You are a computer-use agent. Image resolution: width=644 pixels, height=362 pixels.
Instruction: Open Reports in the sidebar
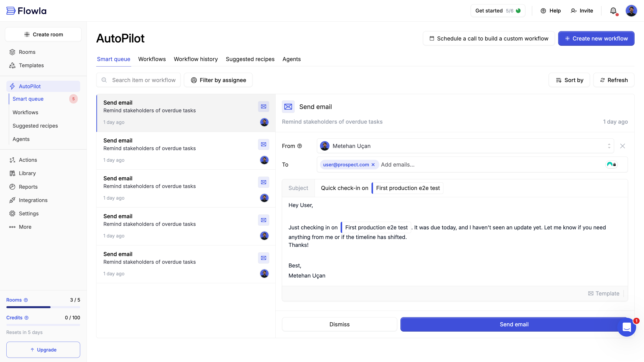(28, 187)
